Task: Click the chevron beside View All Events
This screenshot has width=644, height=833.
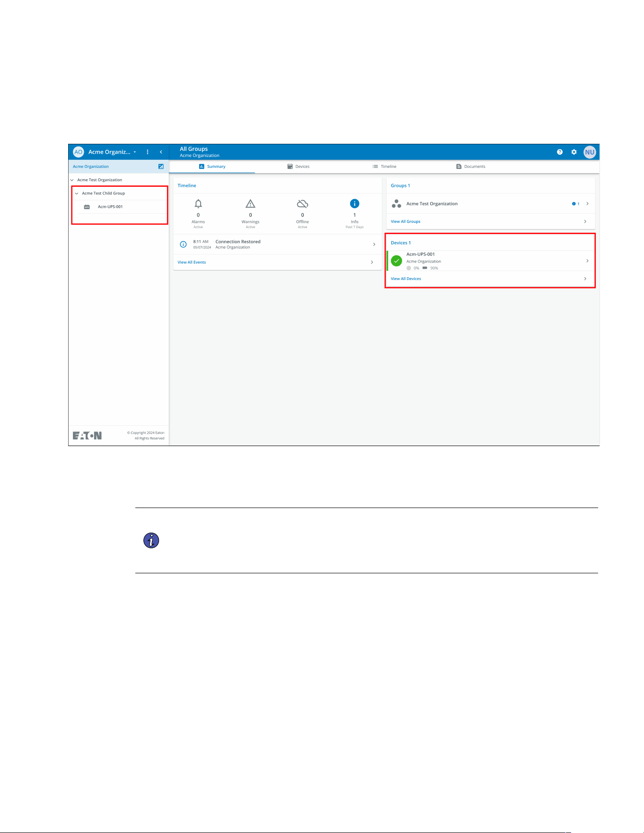Action: [x=372, y=262]
